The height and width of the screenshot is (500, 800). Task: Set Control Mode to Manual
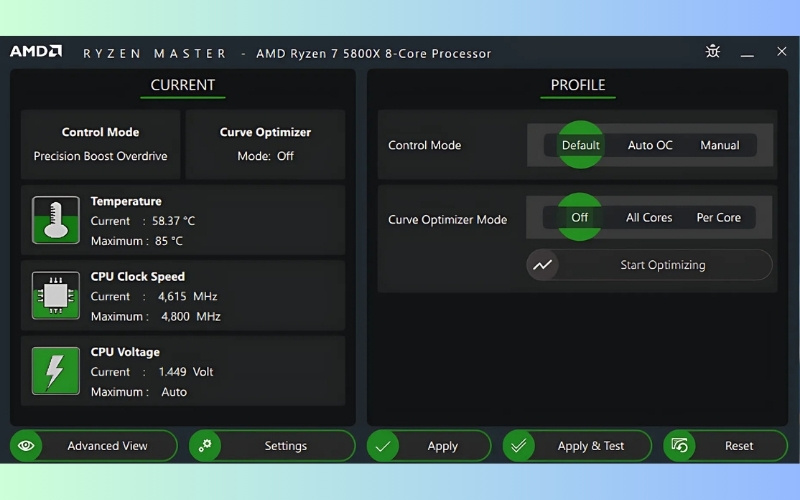pyautogui.click(x=720, y=145)
